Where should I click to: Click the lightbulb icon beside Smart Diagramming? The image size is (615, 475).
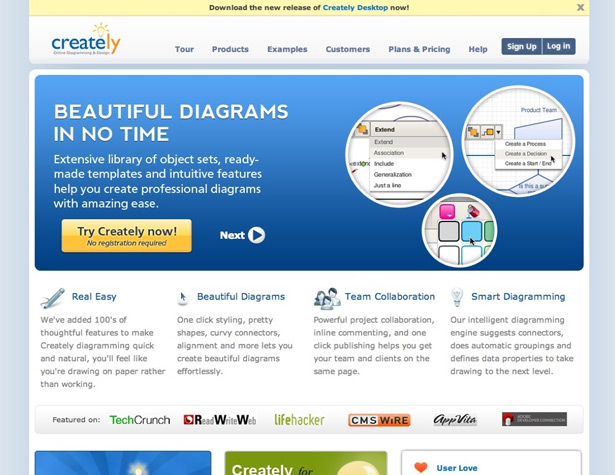457,297
